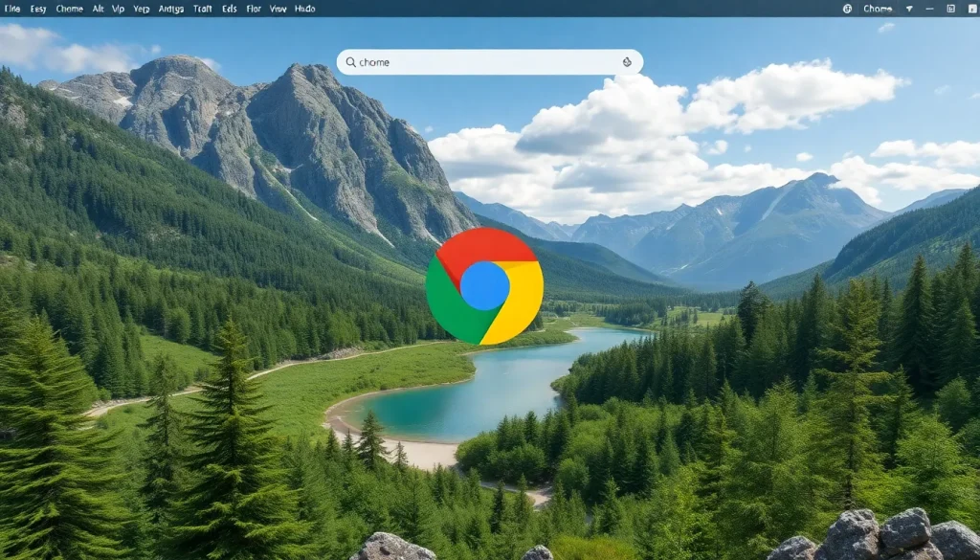
Task: Click the search magnifier icon in search bar
Action: coord(351,62)
